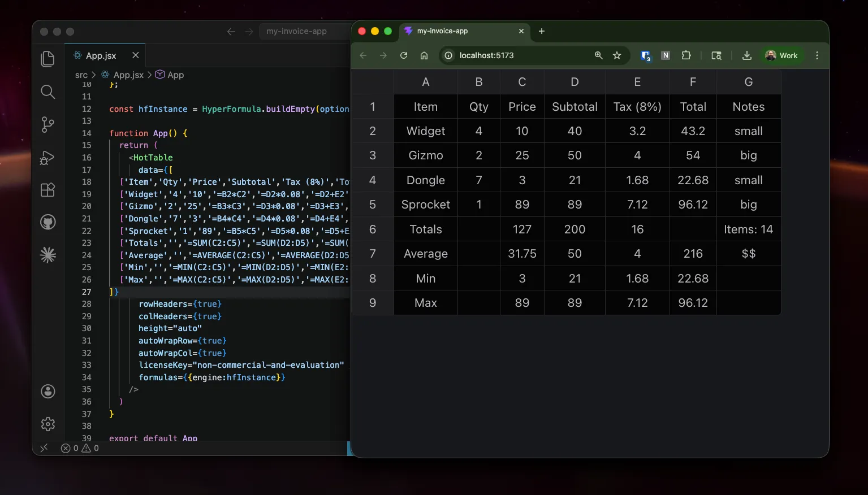Click the src breadcrumb segment

coord(81,75)
